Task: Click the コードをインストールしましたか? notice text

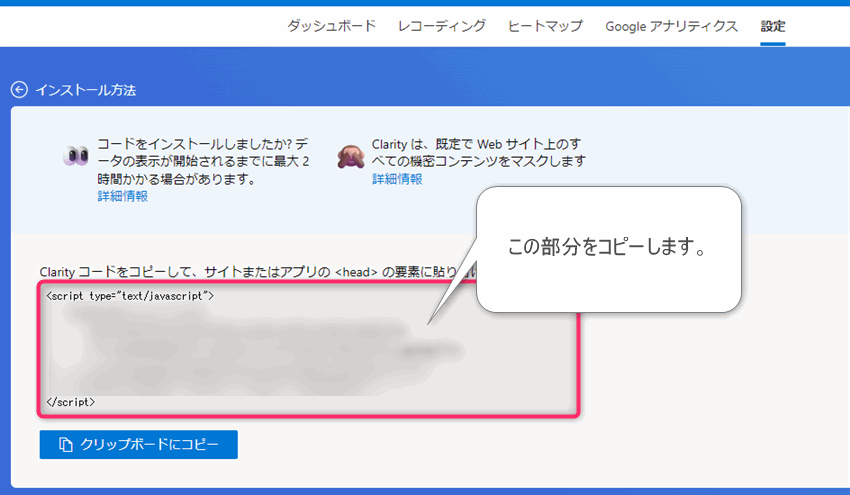Action: point(203,161)
